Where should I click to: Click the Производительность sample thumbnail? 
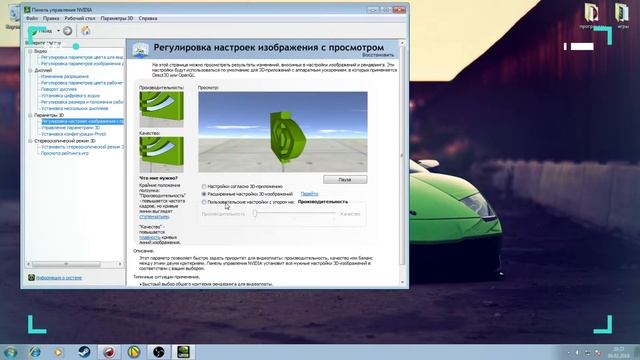coord(162,109)
